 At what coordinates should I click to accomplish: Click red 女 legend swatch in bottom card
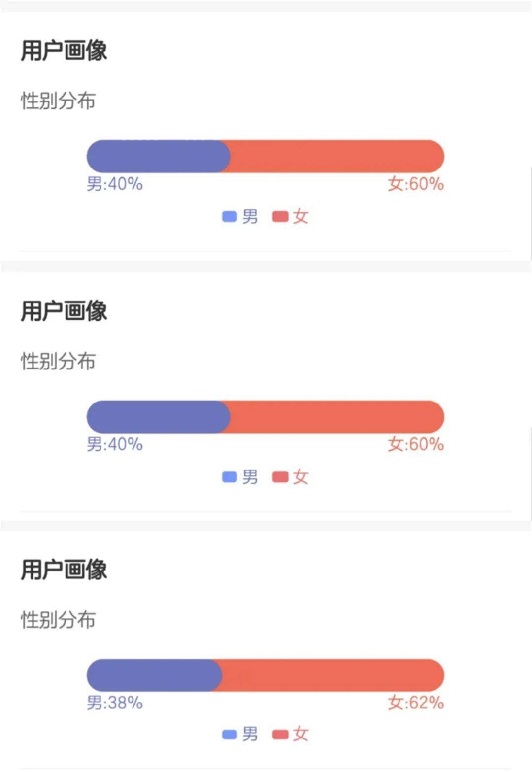coord(280,735)
